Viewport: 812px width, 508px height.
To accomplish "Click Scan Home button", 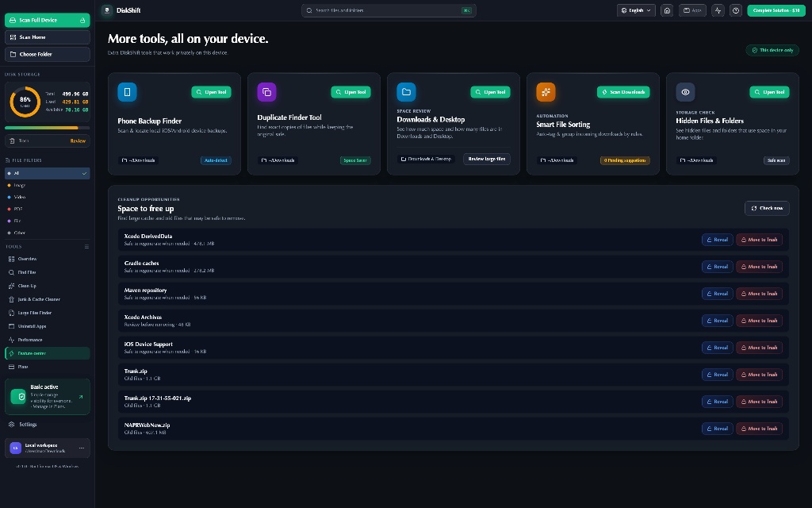I will coord(47,37).
